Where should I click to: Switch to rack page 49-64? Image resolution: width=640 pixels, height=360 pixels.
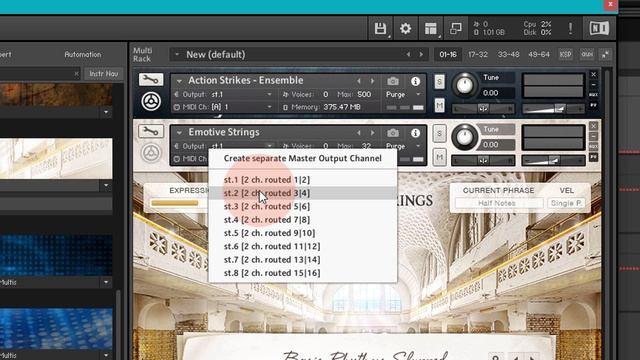click(539, 54)
